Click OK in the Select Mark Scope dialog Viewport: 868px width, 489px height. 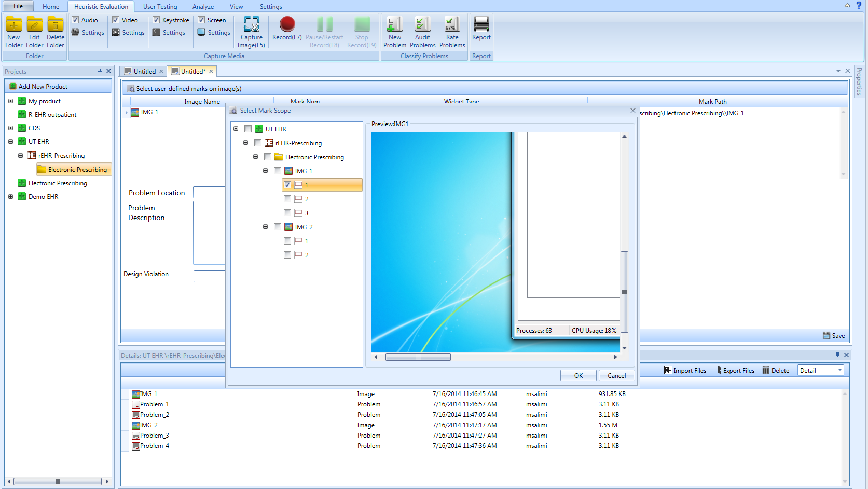pos(578,376)
